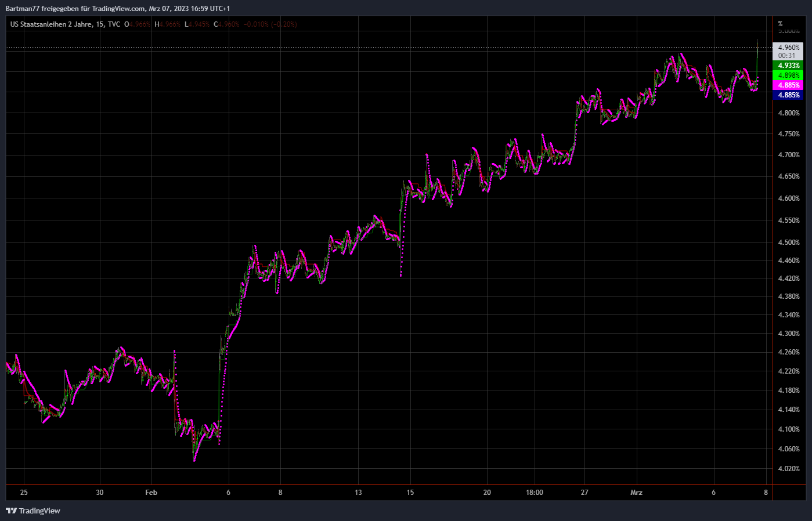Click the magenta '4.885%' price label

click(x=788, y=85)
